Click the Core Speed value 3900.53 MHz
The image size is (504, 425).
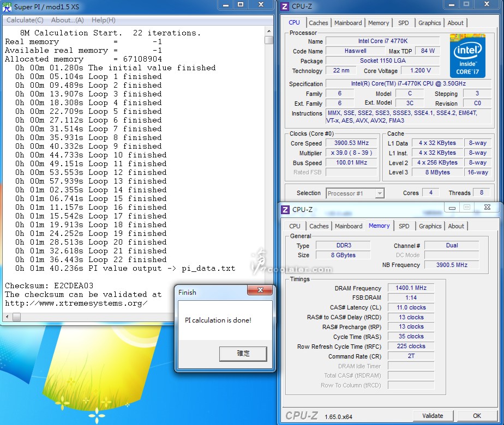point(351,143)
